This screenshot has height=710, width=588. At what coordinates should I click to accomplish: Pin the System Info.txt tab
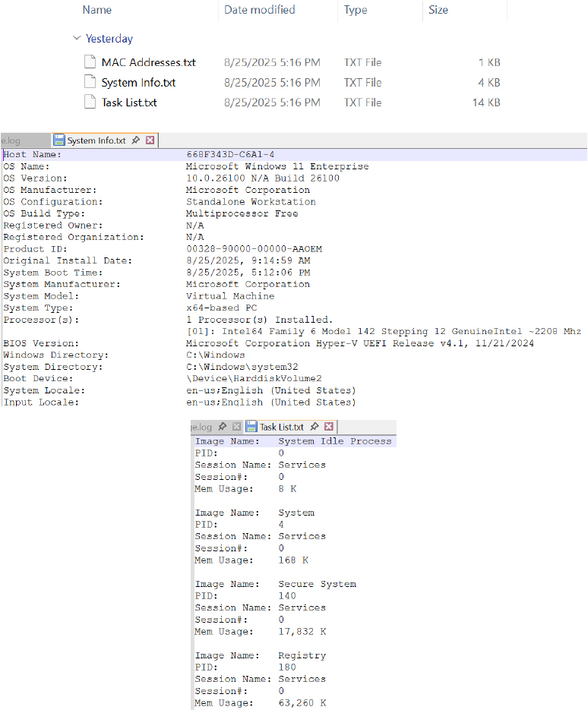click(135, 140)
